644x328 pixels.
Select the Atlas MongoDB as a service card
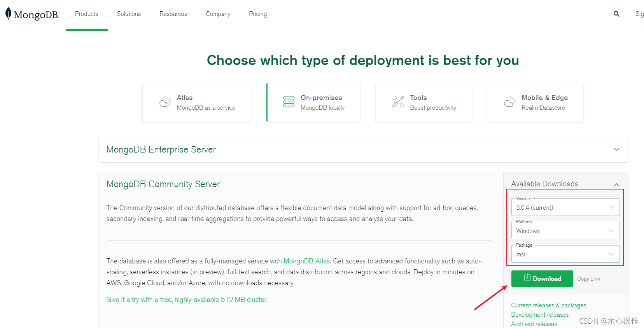[197, 102]
